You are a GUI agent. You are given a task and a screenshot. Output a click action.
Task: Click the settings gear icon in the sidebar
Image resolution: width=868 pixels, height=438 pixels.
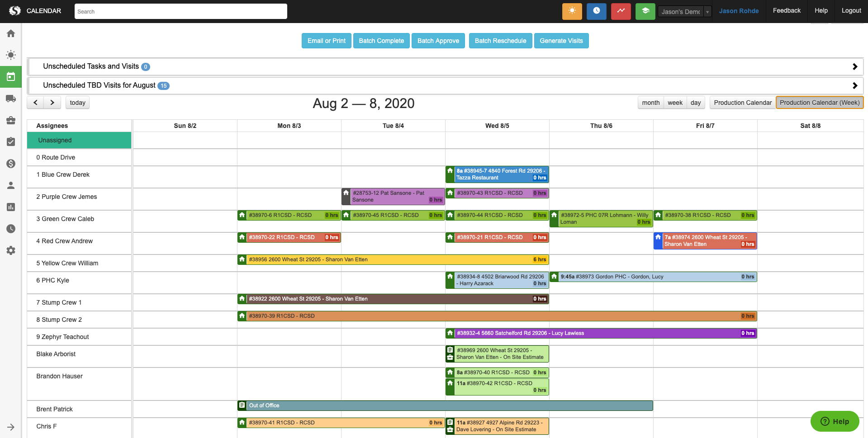(11, 250)
